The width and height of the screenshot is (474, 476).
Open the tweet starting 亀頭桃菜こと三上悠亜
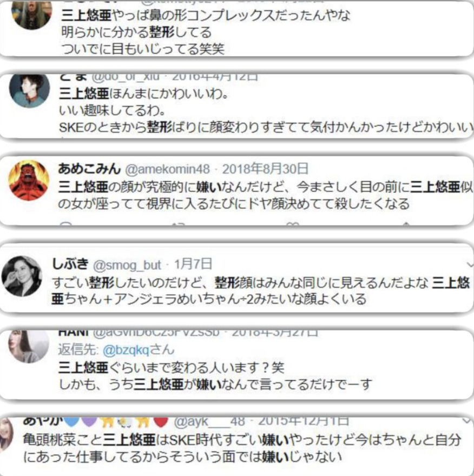pyautogui.click(x=242, y=448)
